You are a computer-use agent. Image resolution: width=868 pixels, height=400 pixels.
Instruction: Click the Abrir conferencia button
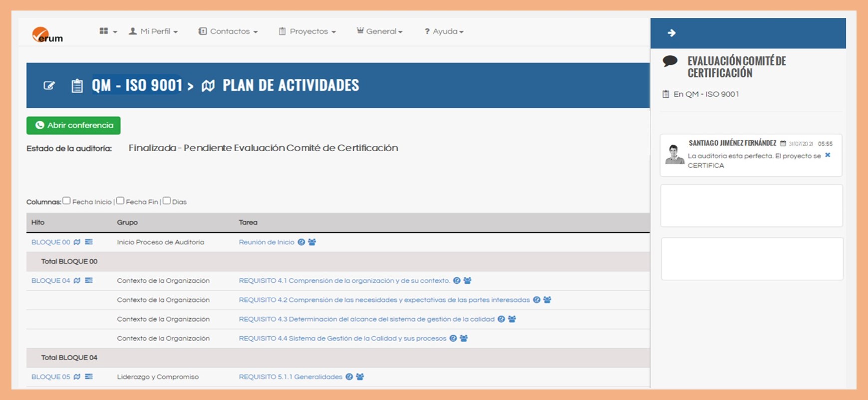pos(73,125)
